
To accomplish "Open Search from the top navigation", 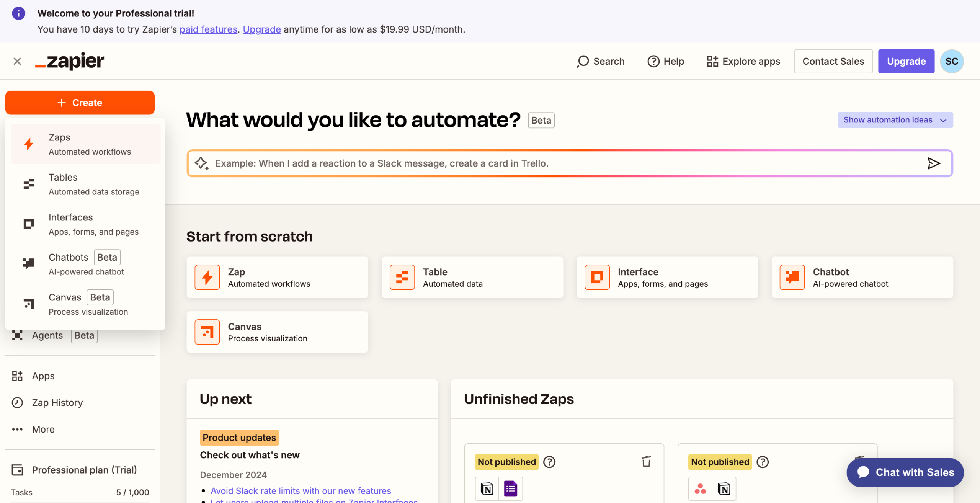I will click(600, 61).
